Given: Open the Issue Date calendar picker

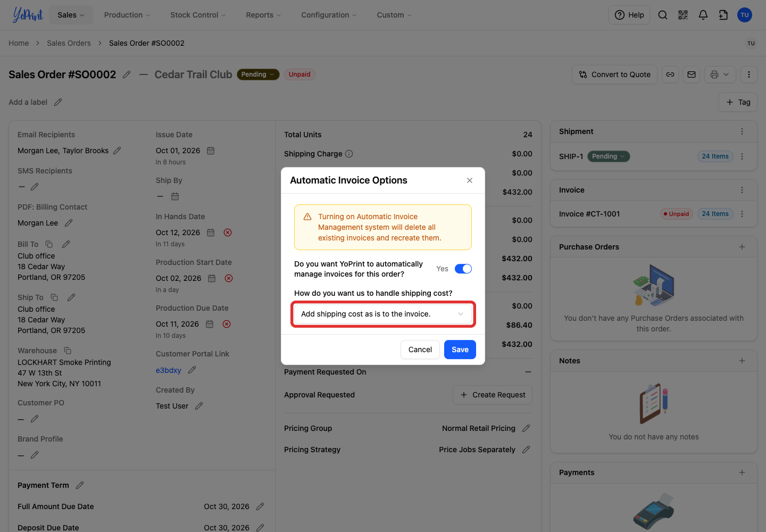Looking at the screenshot, I should (211, 151).
